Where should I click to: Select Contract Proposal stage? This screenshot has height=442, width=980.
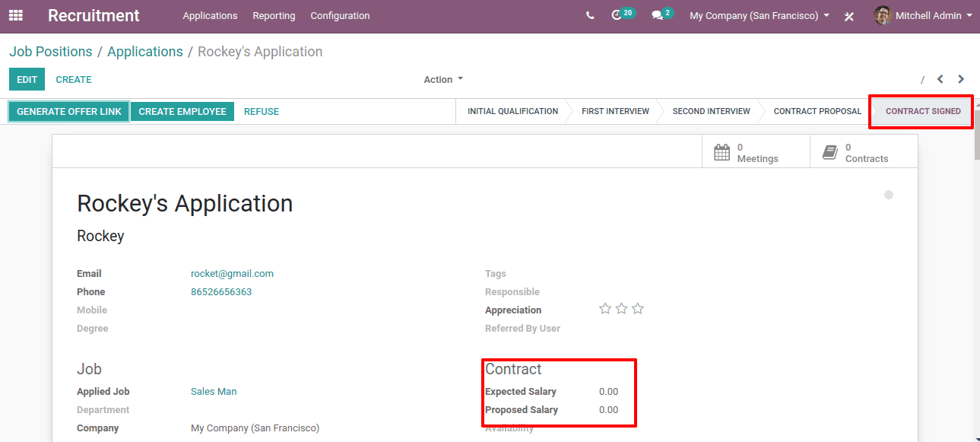(x=817, y=111)
